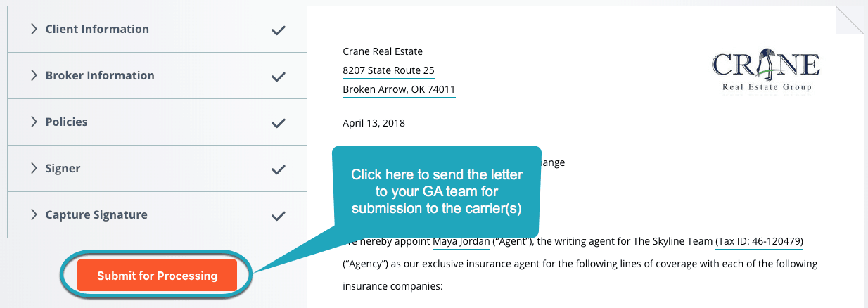Click the checkmark beside Policies
The image size is (868, 308).
coord(279,123)
